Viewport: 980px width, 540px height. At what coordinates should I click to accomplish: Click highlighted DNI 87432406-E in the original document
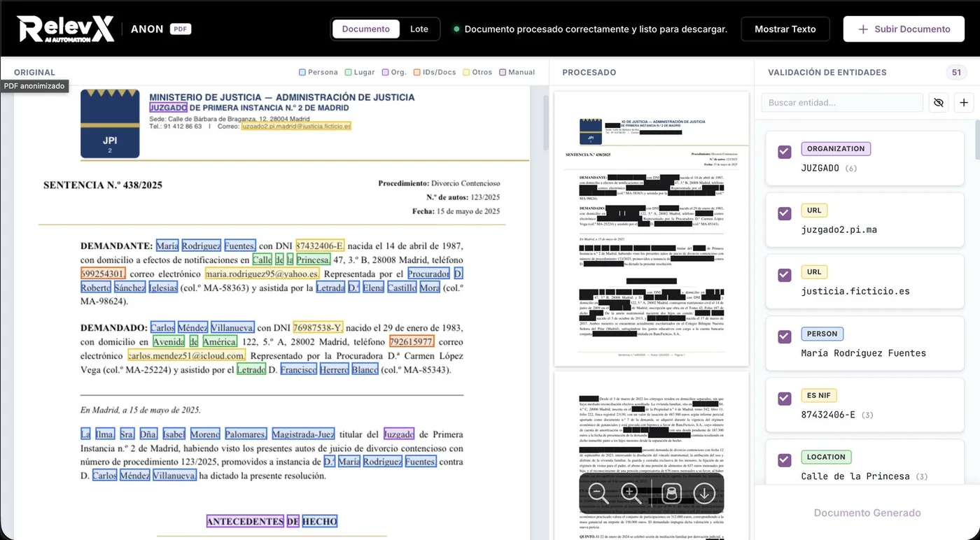(x=320, y=246)
